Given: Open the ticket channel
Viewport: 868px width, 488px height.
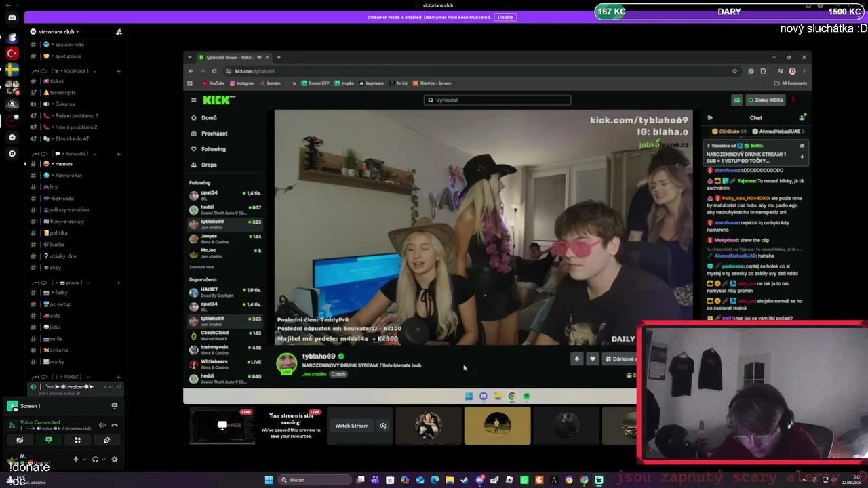Looking at the screenshot, I should point(75,81).
